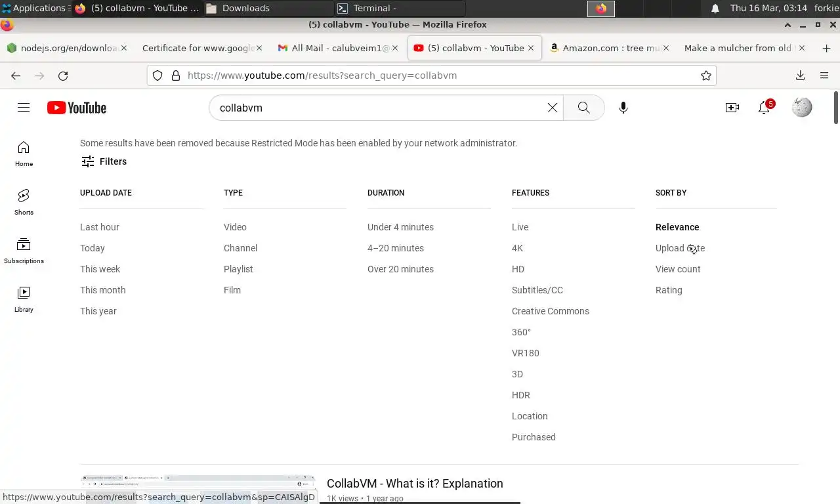Screen dimensions: 840x504
Task: Filter type to Film
Action: coord(232,290)
